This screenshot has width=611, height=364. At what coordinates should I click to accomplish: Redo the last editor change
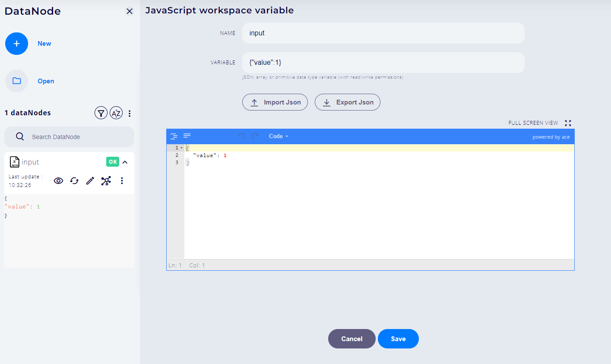point(255,136)
